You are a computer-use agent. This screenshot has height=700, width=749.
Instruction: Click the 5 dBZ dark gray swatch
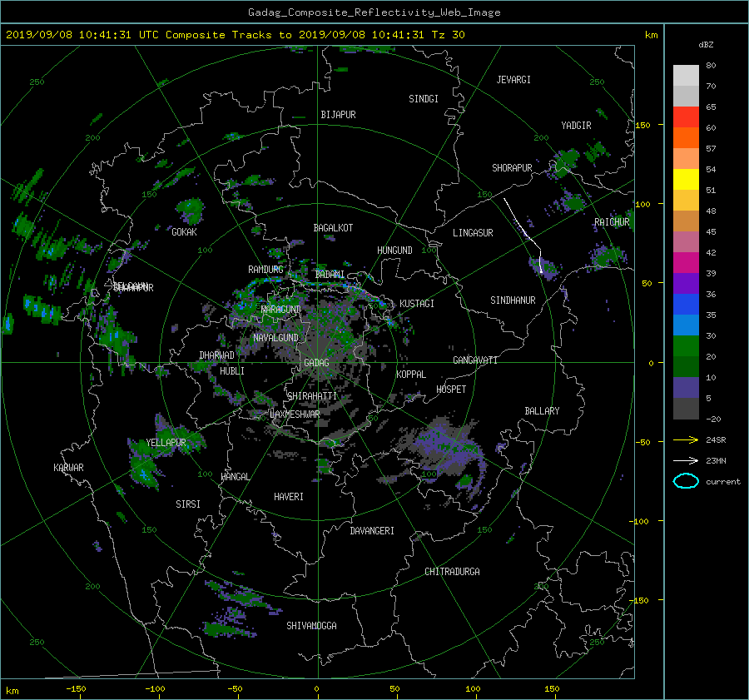686,408
